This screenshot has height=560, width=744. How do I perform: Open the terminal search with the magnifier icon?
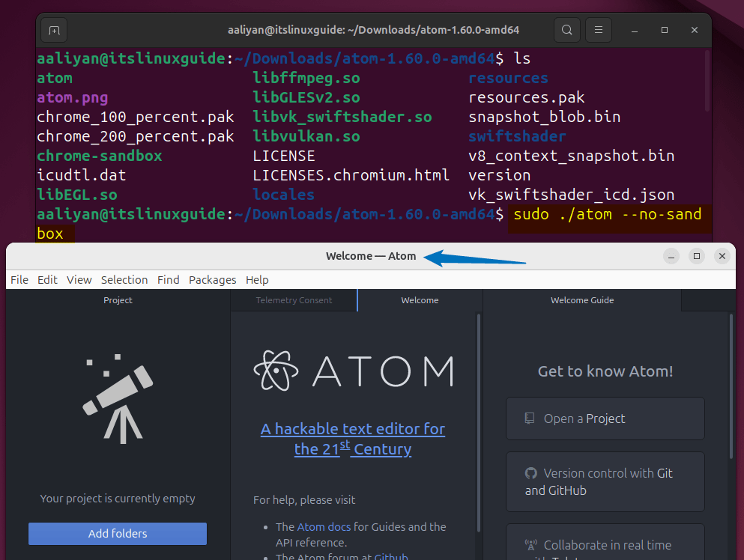pos(566,30)
